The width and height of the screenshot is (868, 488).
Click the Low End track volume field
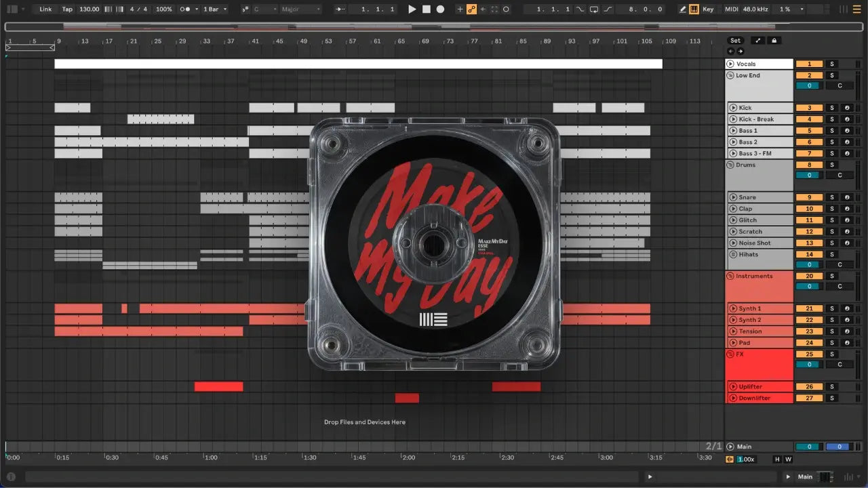(808, 86)
